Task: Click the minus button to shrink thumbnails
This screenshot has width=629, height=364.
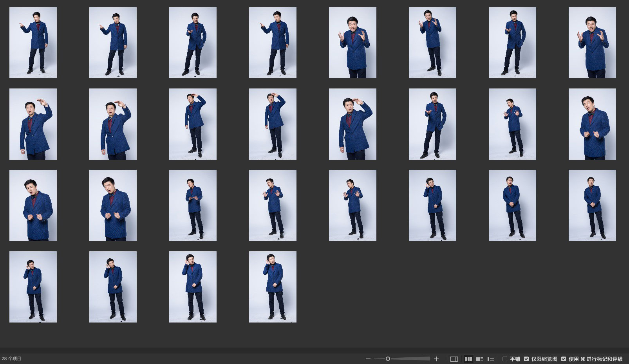Action: pyautogui.click(x=368, y=359)
